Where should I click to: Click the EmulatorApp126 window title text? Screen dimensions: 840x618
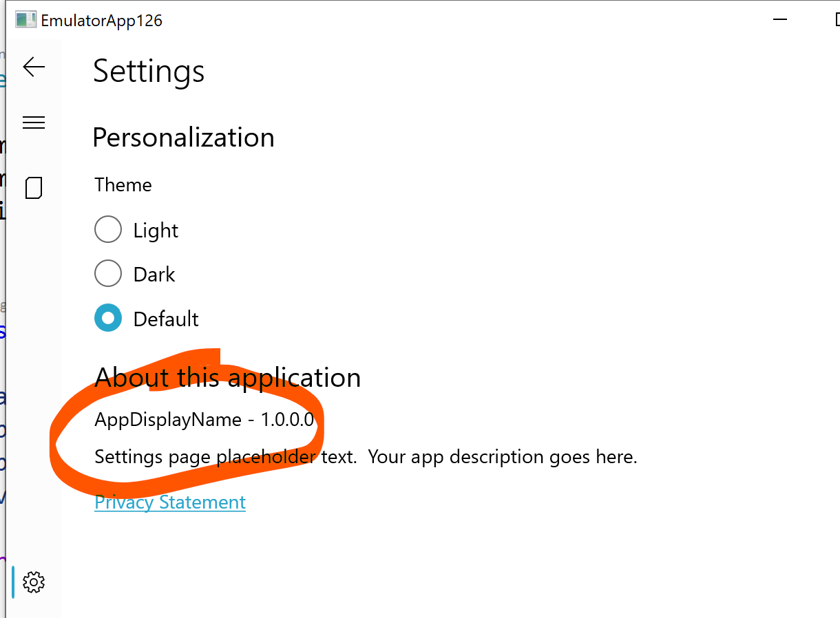(100, 20)
